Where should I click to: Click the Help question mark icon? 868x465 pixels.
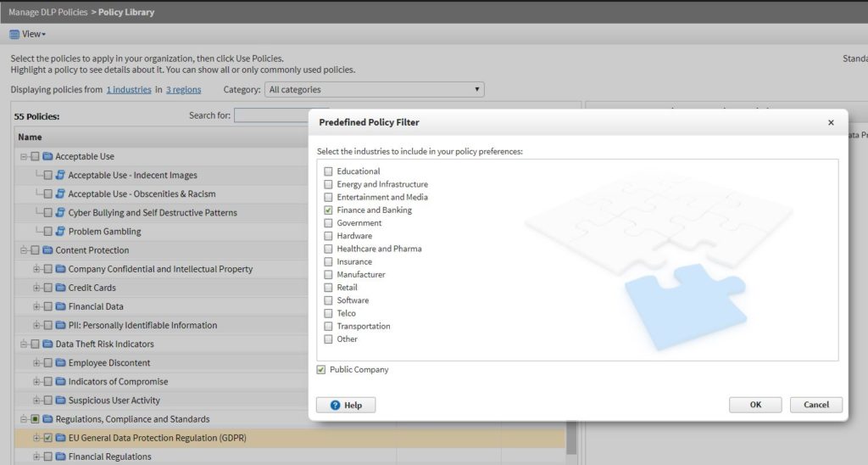[336, 406]
